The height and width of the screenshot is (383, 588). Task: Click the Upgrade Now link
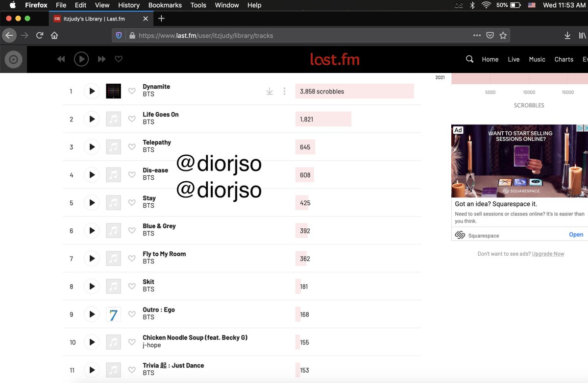548,254
